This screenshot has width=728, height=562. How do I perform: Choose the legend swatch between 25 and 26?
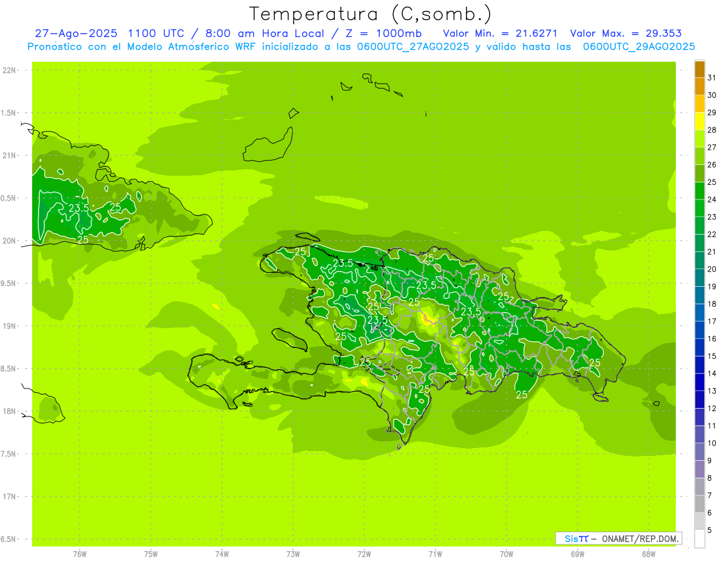point(699,173)
